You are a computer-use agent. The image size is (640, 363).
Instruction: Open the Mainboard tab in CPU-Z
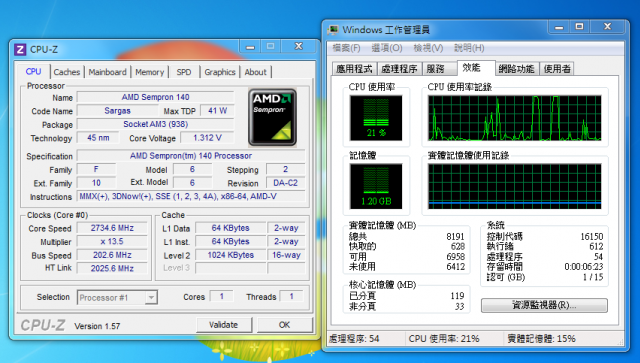107,72
